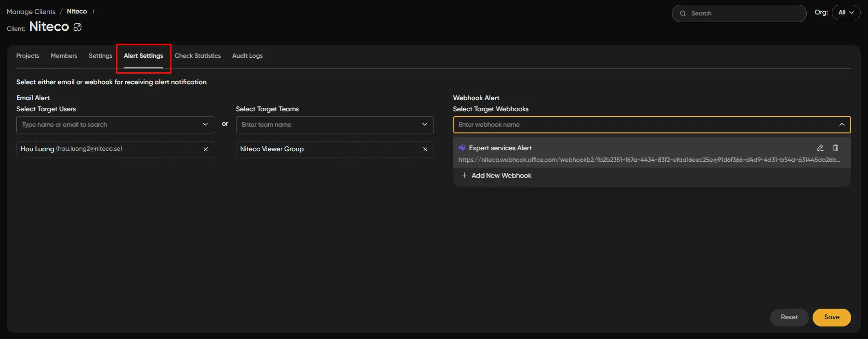Expand the Select Target Teams dropdown
868x339 pixels.
(x=425, y=124)
